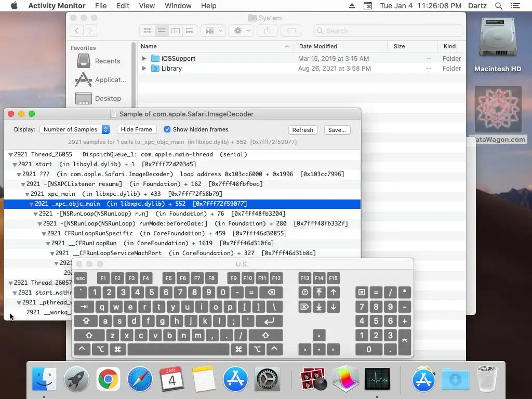Open Activity Monitor icon in Dock
This screenshot has width=532, height=399.
(377, 379)
